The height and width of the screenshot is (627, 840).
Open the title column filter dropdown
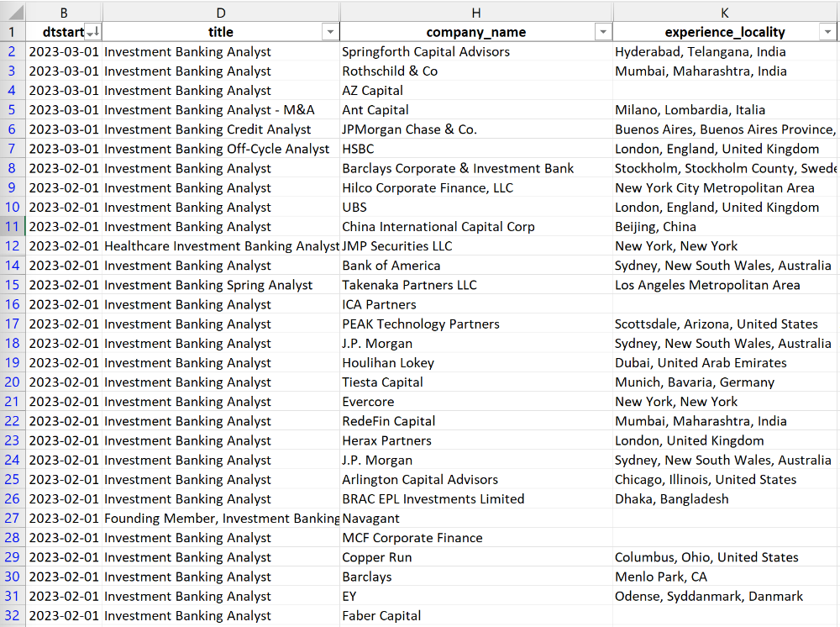click(x=330, y=32)
